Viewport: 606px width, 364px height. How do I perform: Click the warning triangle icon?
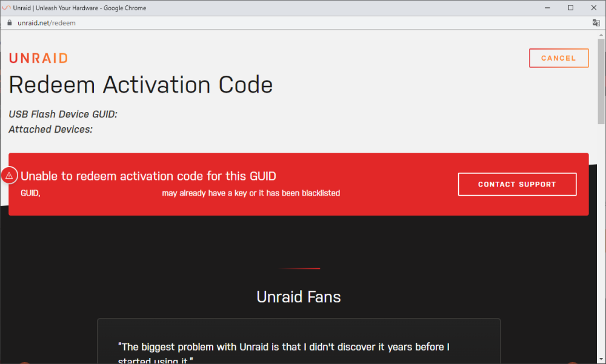click(9, 176)
